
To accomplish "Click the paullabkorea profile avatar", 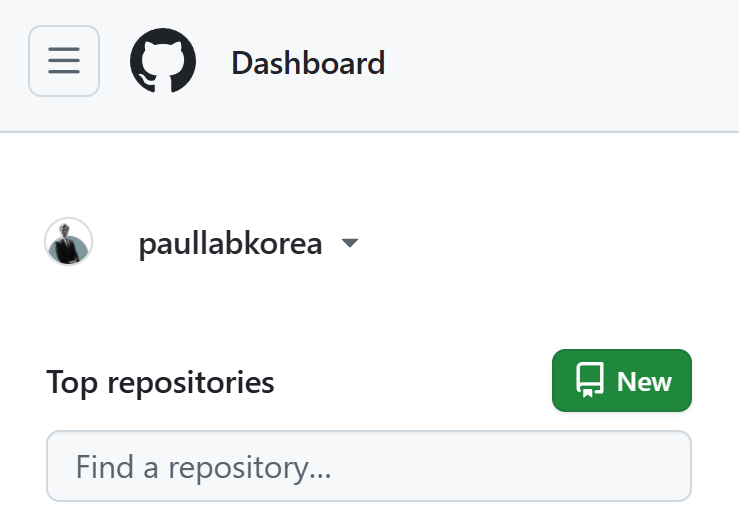I will pyautogui.click(x=69, y=242).
